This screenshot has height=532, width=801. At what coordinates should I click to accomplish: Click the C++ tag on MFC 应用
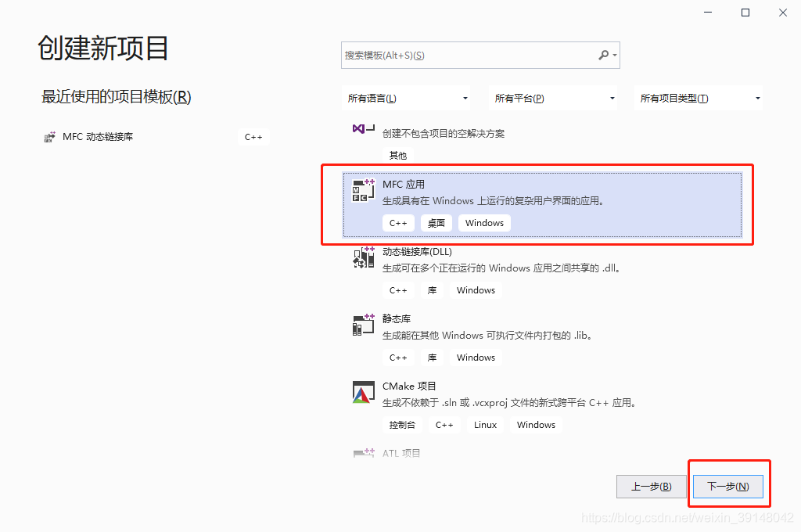398,223
